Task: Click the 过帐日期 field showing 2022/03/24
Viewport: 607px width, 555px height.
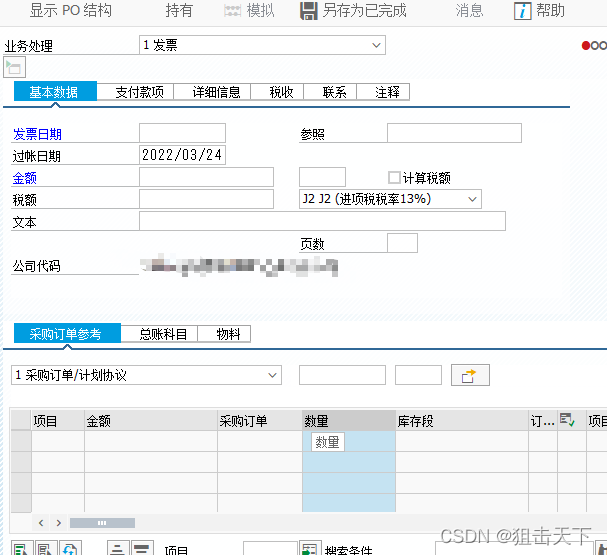Action: (x=182, y=155)
